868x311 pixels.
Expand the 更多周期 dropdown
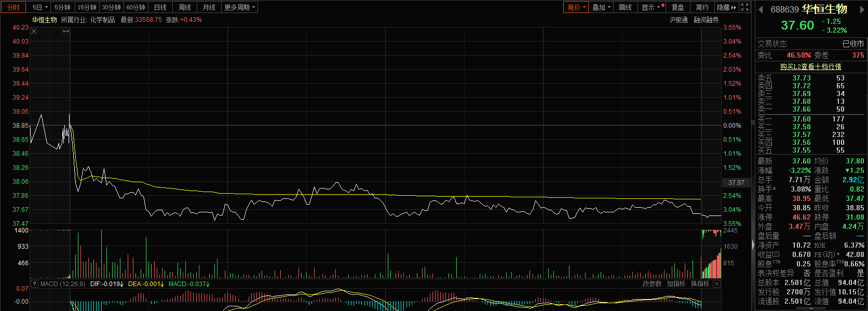pos(240,7)
